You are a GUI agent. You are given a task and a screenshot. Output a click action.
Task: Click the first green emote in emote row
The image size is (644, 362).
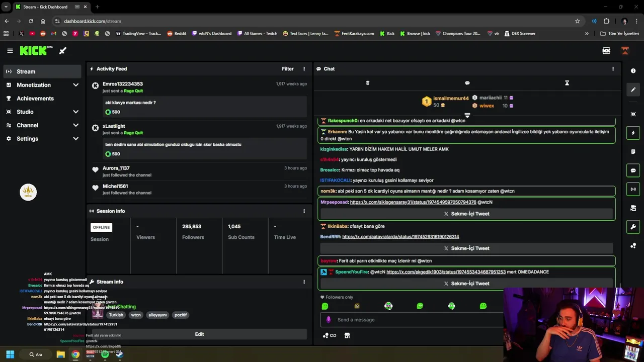[325, 306]
